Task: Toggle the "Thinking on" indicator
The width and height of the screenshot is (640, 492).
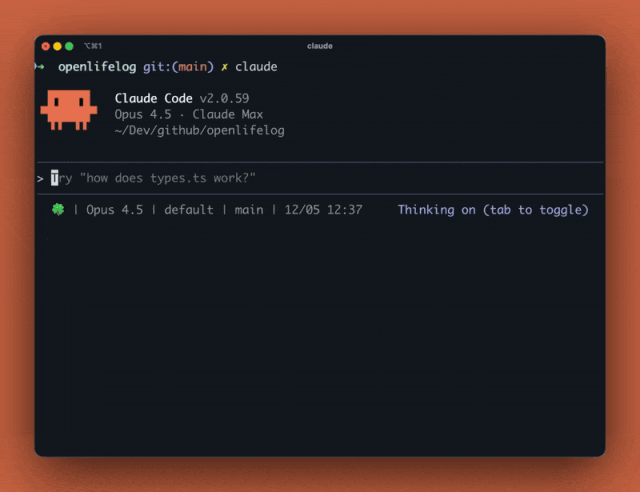Action: pos(493,210)
